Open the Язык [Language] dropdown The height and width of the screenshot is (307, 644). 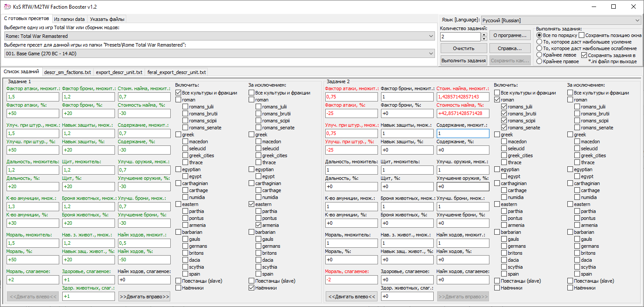(561, 20)
